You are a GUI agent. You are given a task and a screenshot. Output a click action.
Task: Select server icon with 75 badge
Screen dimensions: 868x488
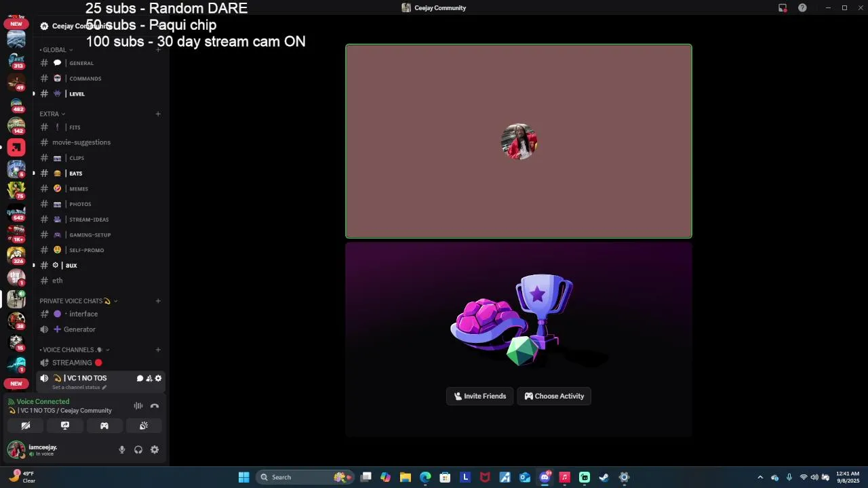16,190
